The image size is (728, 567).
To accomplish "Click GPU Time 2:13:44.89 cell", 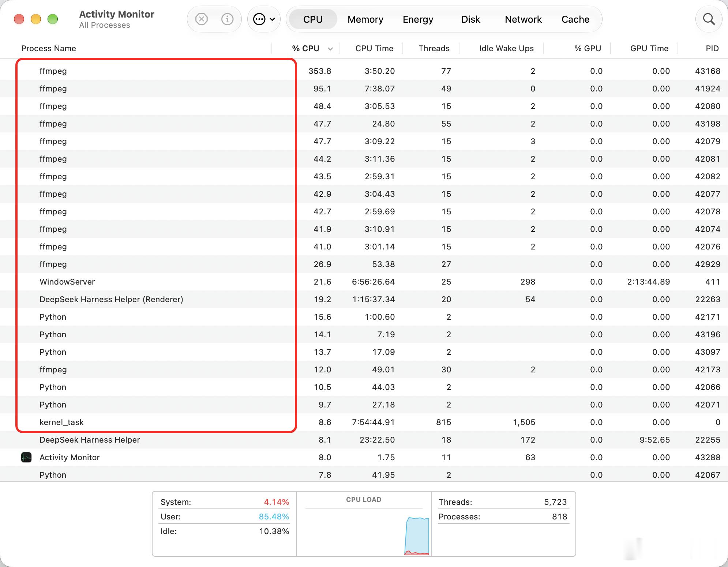I will pyautogui.click(x=648, y=282).
